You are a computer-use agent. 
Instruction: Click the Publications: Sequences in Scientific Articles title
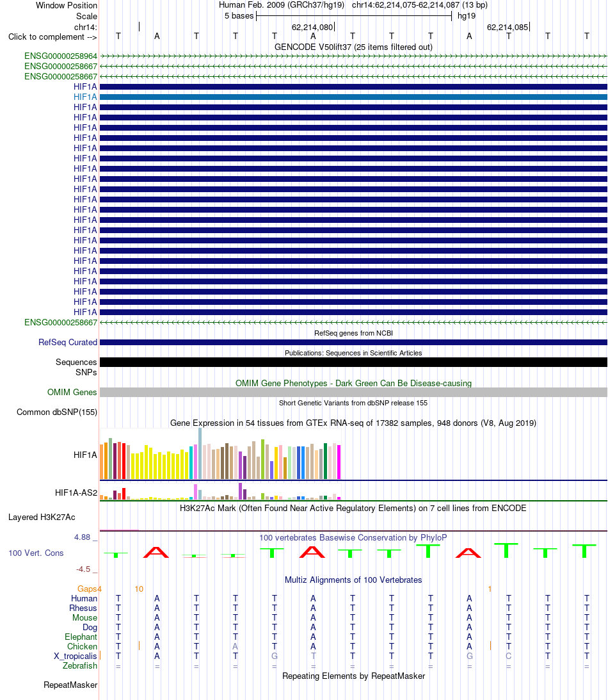click(x=353, y=353)
